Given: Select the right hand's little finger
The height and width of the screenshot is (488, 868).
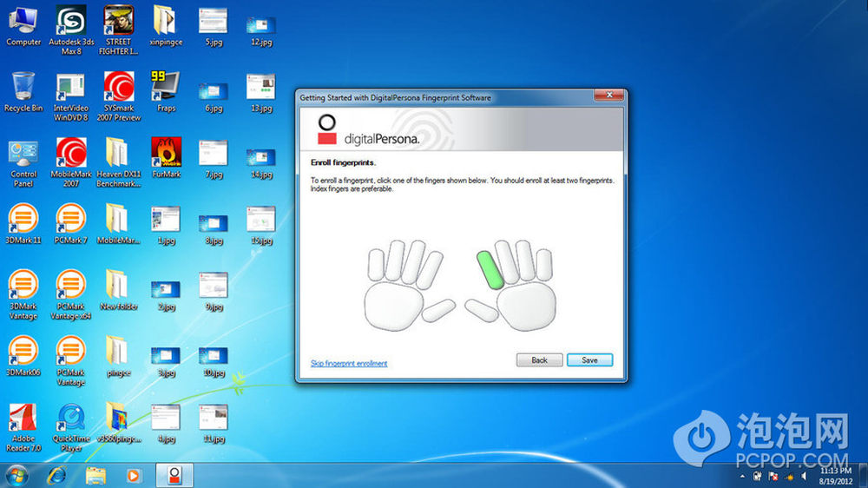Looking at the screenshot, I should coord(543,265).
